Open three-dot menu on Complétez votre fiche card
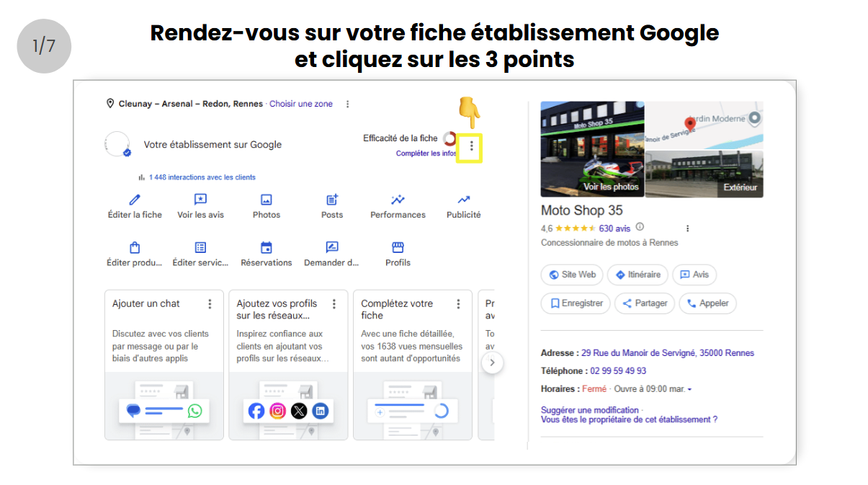Image resolution: width=868 pixels, height=485 pixels. point(458,304)
